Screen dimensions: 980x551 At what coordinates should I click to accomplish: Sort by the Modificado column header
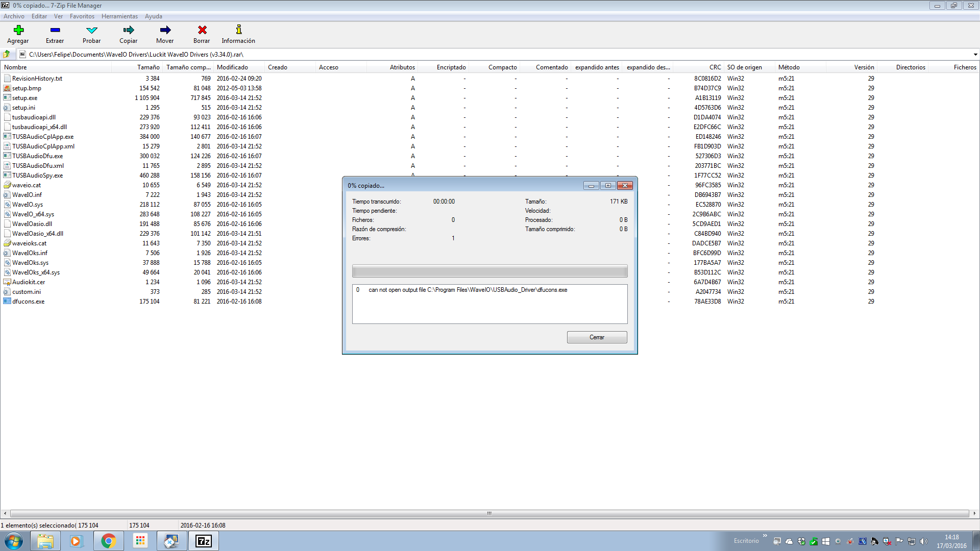[x=239, y=67]
